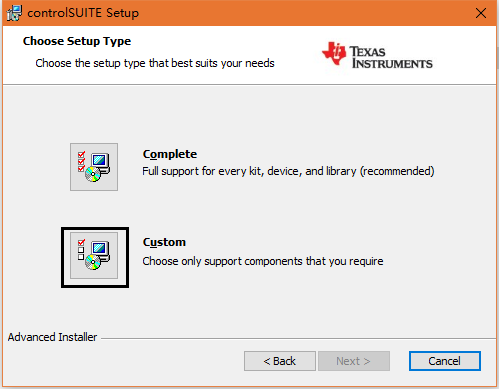Cancel the controlSUITE installation
Screen dimensions: 499x389
445,361
